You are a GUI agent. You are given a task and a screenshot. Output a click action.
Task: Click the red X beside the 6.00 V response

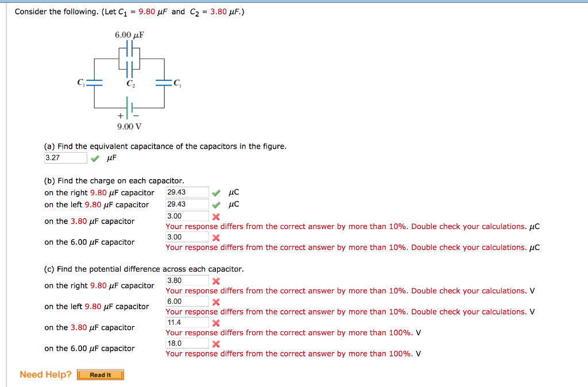coord(216,301)
